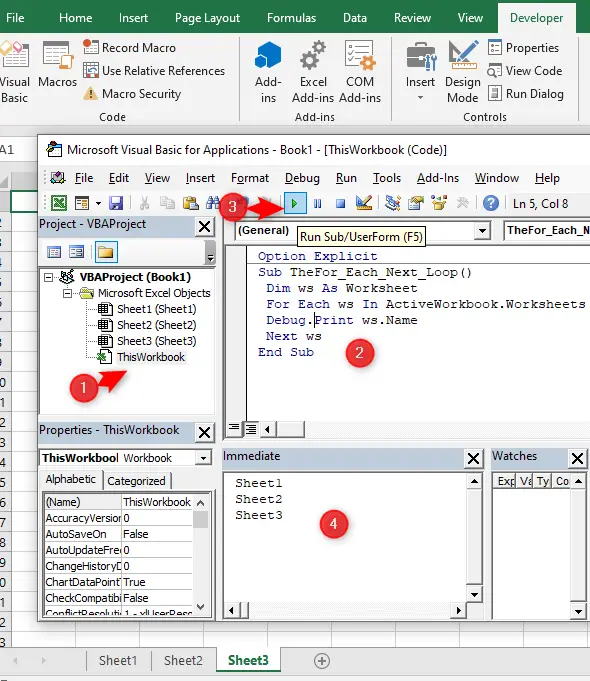Save the workbook with the floppy icon

point(116,203)
